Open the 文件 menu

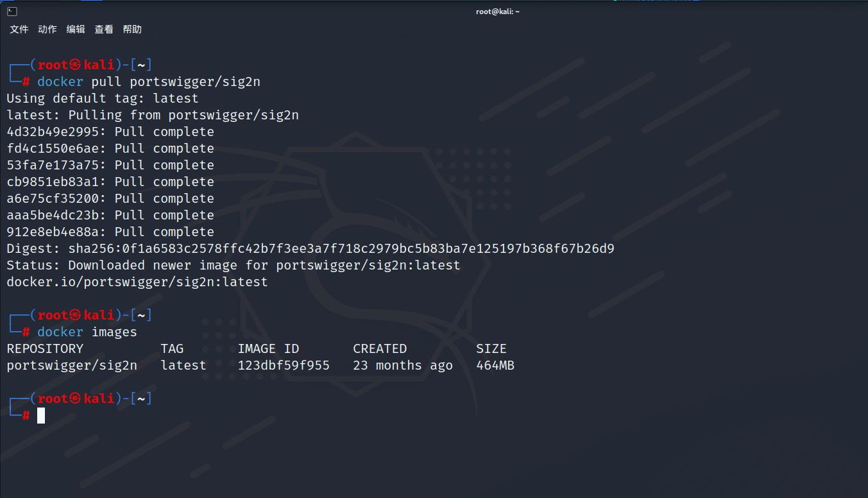click(x=19, y=30)
